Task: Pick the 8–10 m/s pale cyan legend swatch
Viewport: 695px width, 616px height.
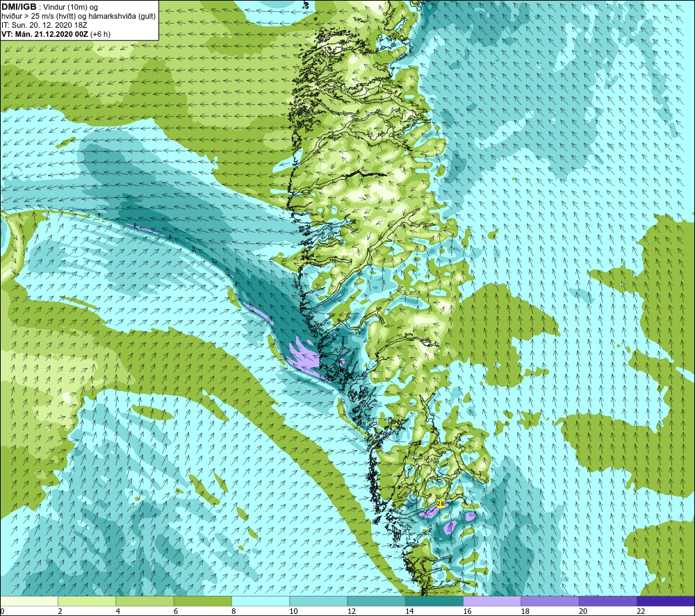Action: click(261, 601)
